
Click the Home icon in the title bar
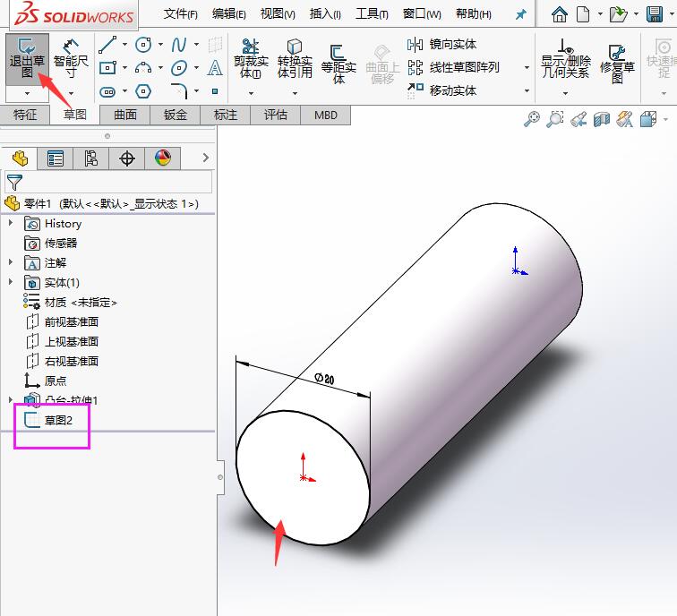pos(560,14)
